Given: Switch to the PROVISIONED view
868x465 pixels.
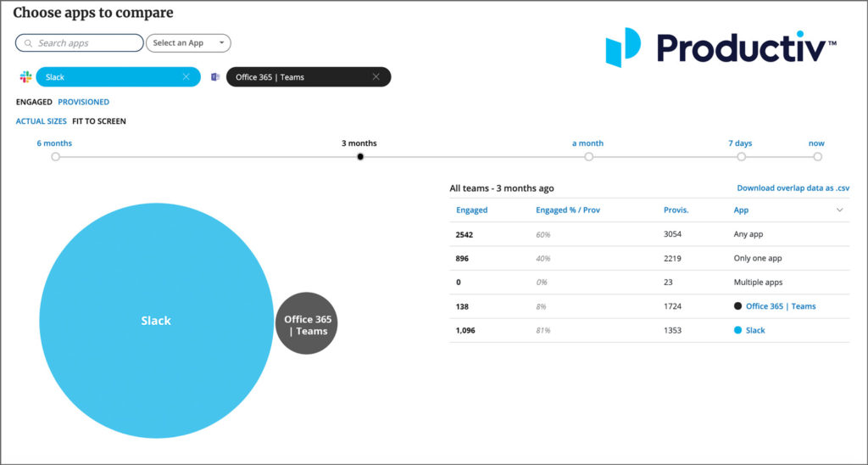Looking at the screenshot, I should [x=84, y=102].
